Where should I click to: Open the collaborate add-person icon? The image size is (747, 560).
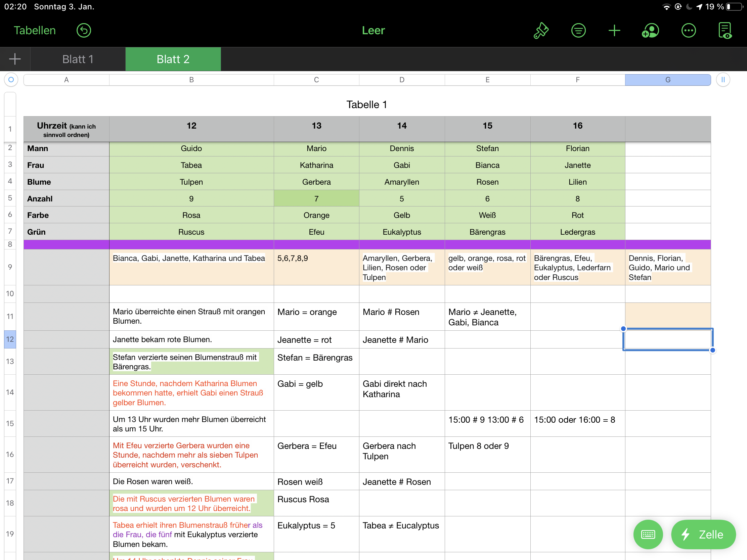pos(650,30)
